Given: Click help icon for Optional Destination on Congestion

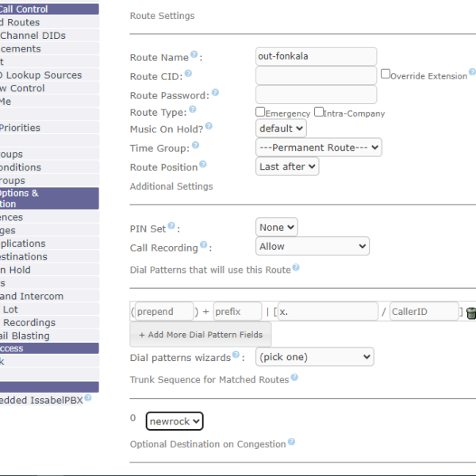Looking at the screenshot, I should pos(291,442).
